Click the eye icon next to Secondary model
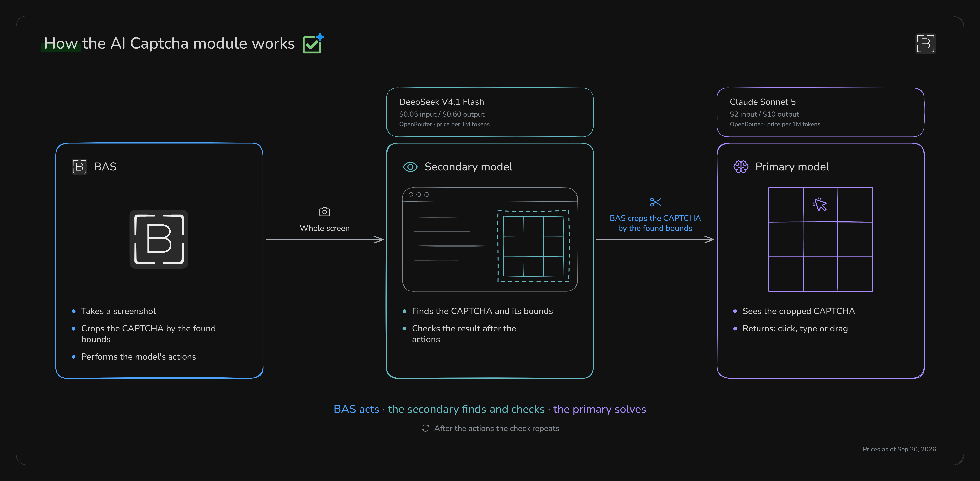Viewport: 980px width, 481px height. point(410,167)
